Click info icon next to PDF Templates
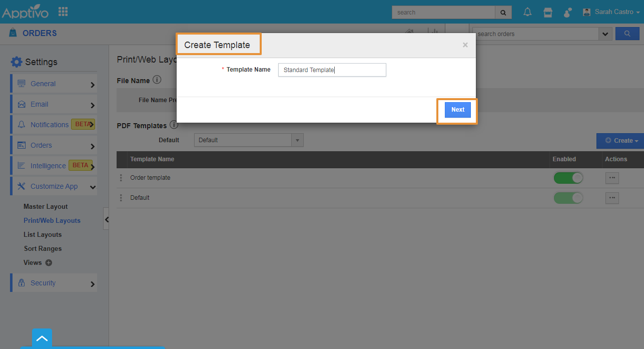Screen dimensions: 644x349 [x=174, y=125]
